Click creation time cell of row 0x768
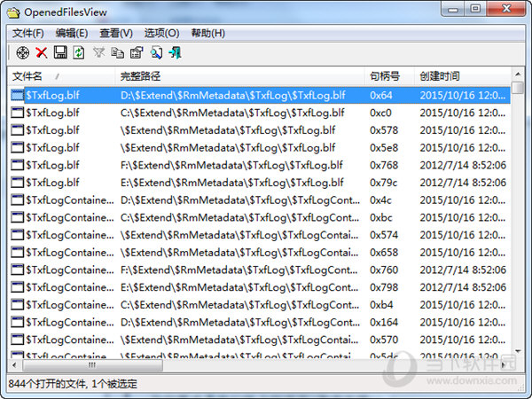The width and height of the screenshot is (532, 399). (463, 165)
